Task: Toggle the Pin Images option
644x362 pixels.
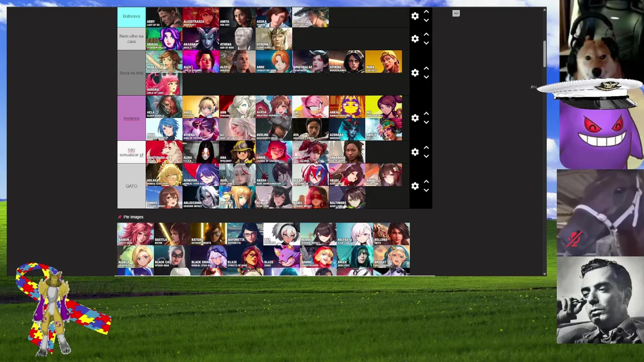Action: [130, 217]
